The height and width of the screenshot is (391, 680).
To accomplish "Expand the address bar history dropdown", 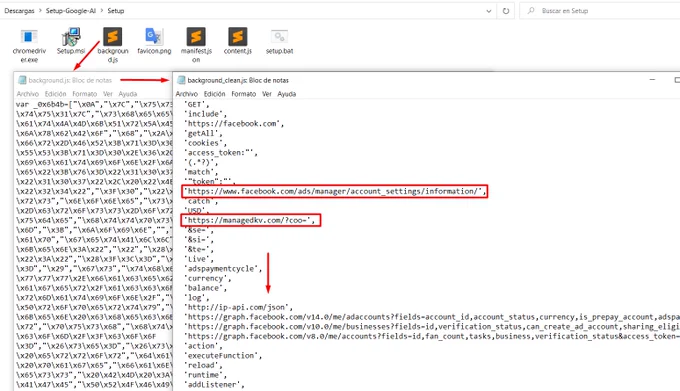I will pos(489,11).
